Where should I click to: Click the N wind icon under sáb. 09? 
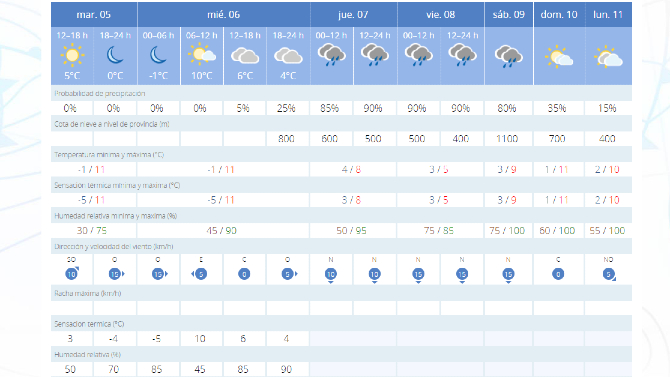pyautogui.click(x=508, y=275)
